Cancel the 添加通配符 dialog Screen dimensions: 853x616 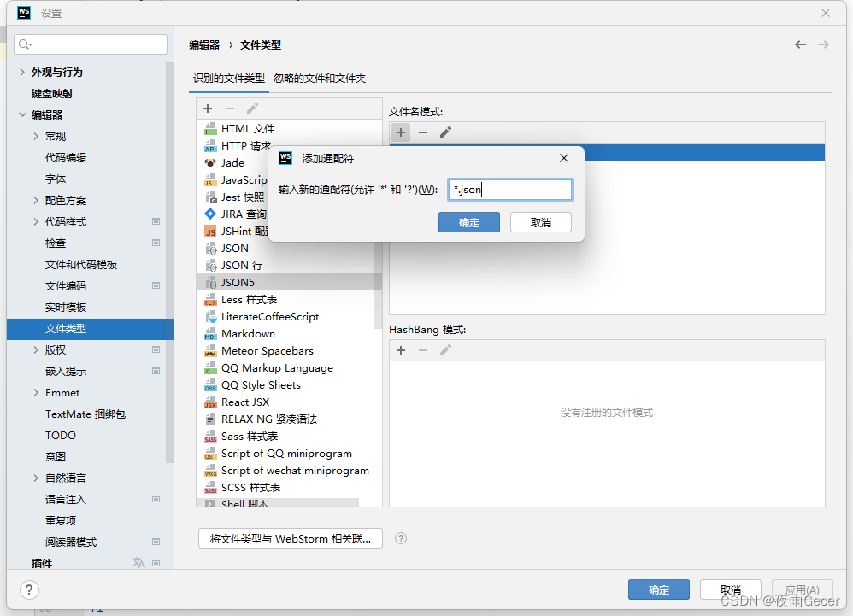541,222
